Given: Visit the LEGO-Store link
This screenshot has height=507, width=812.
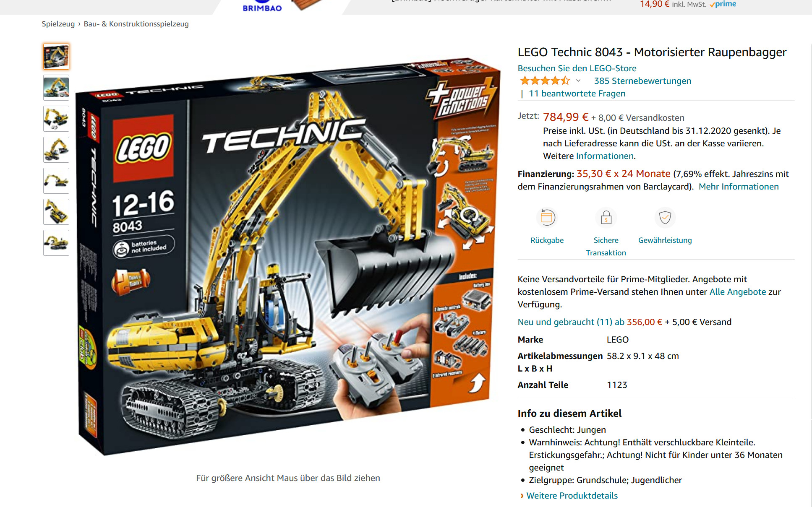Looking at the screenshot, I should pos(577,68).
